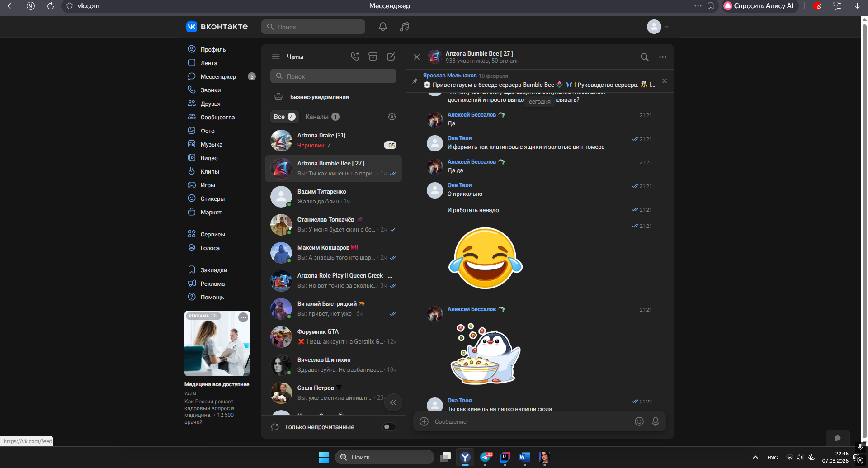The image size is (868, 468).
Task: Record a voice message with microphone icon
Action: [x=655, y=421]
